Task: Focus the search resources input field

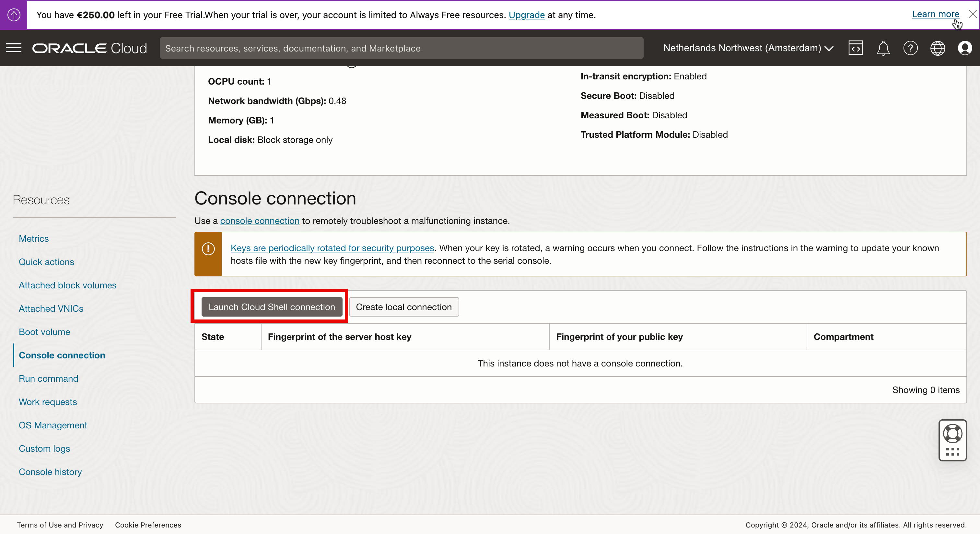Action: point(401,48)
